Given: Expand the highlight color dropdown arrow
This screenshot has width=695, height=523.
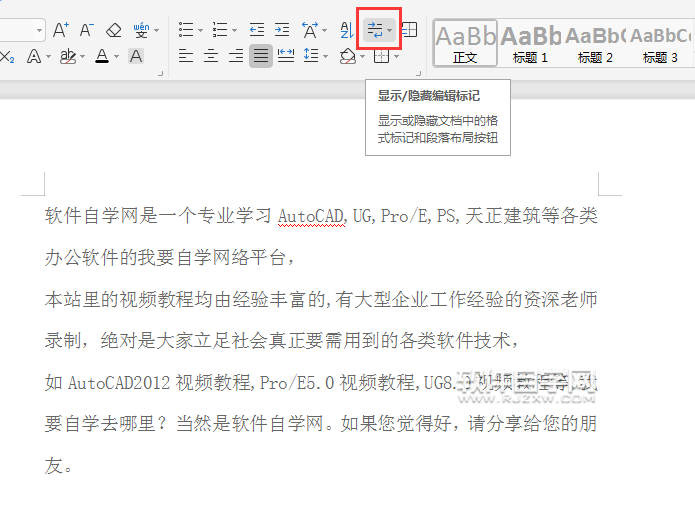Looking at the screenshot, I should click(82, 57).
